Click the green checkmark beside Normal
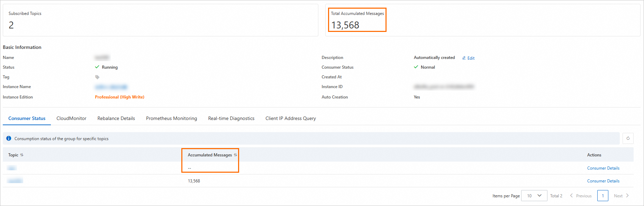 [416, 67]
